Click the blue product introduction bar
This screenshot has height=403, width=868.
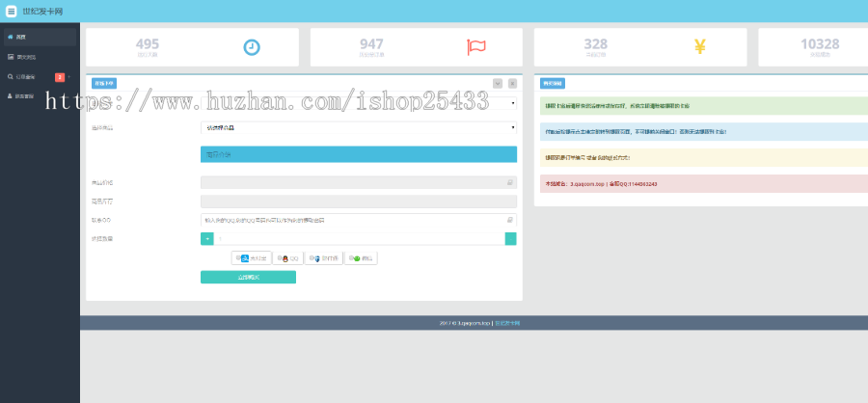pyautogui.click(x=359, y=154)
